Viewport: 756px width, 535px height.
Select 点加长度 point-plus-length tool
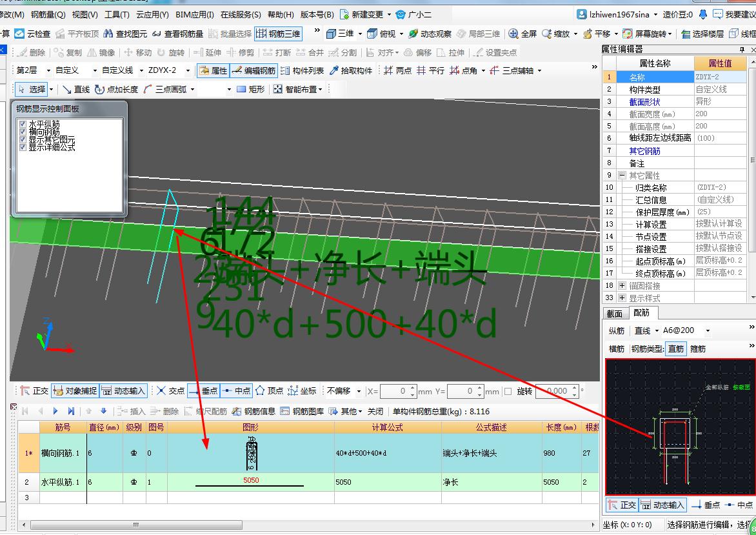116,89
